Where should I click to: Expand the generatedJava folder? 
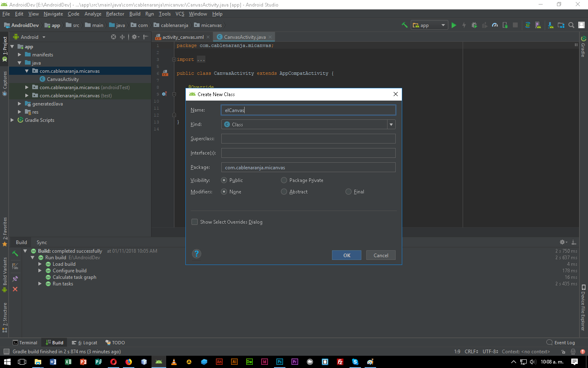click(x=20, y=103)
